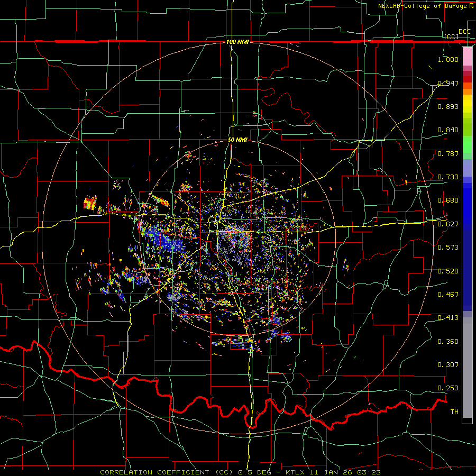Click the 0.947 legend value
The height and width of the screenshot is (476, 476).
pos(448,83)
